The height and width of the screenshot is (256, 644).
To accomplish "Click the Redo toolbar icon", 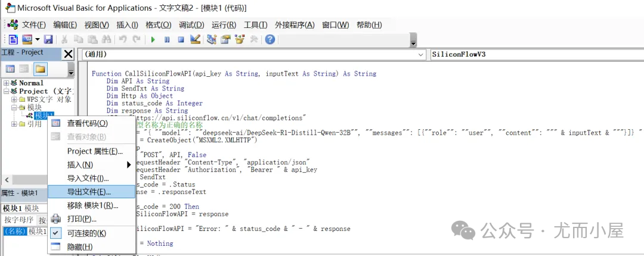I will coord(137,39).
